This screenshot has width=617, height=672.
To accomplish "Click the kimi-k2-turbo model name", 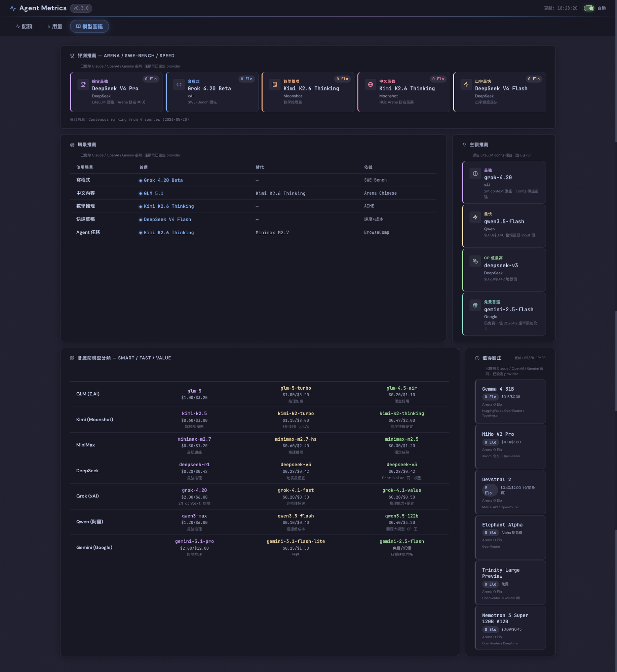I will click(296, 414).
